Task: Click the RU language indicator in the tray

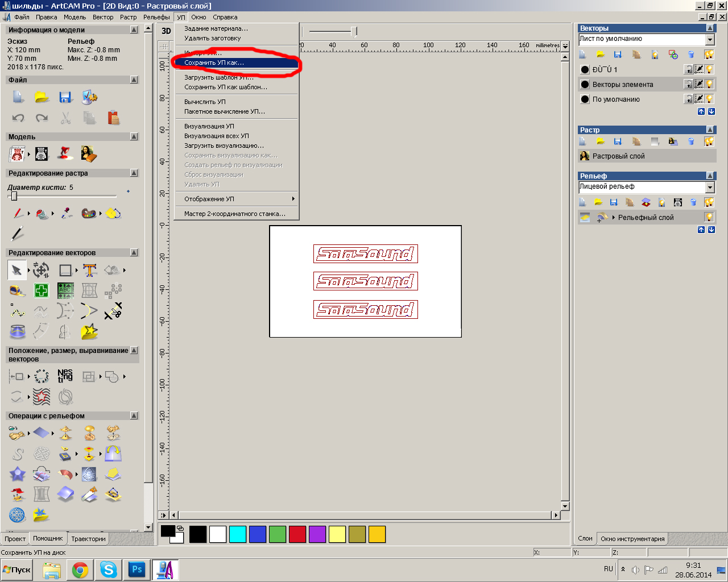Action: pyautogui.click(x=609, y=568)
